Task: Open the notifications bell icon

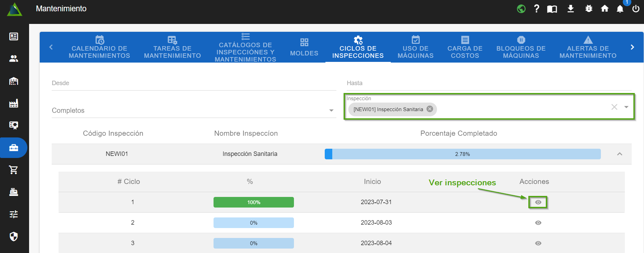Action: [x=620, y=9]
